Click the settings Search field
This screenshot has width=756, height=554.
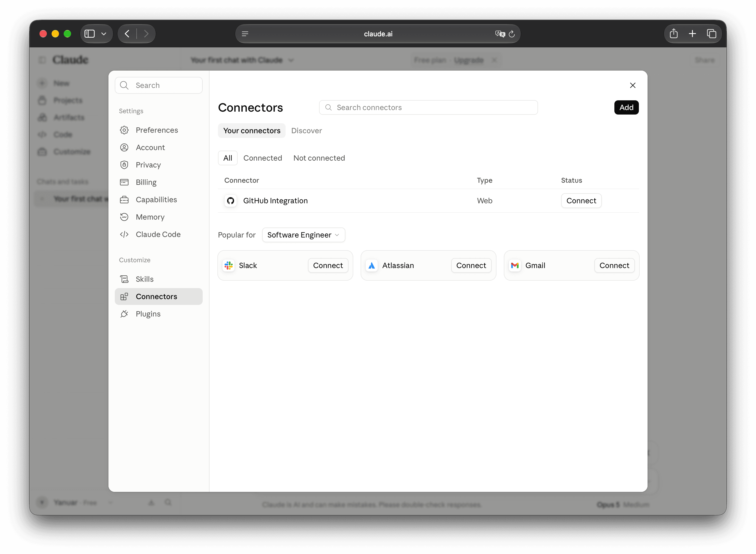click(x=158, y=85)
